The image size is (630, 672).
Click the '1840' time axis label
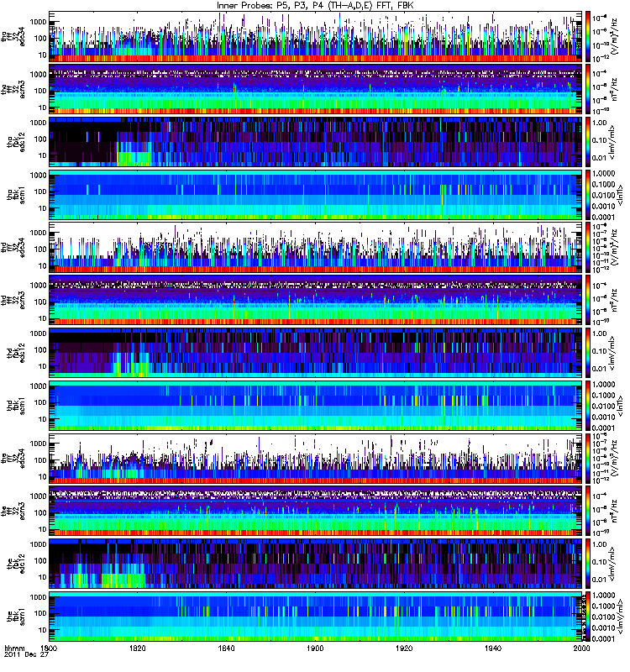pos(227,648)
